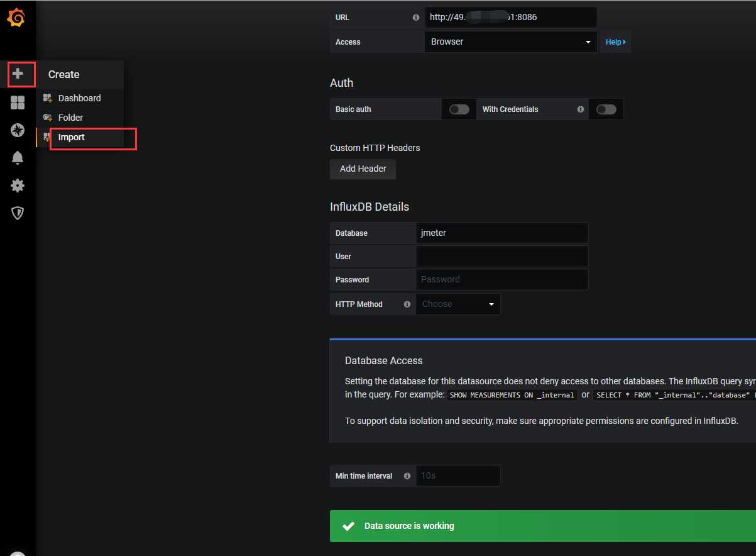Click the 'SHOW MEASUREMENTS ON _internal' code snippet
The height and width of the screenshot is (556, 756).
[x=512, y=395]
